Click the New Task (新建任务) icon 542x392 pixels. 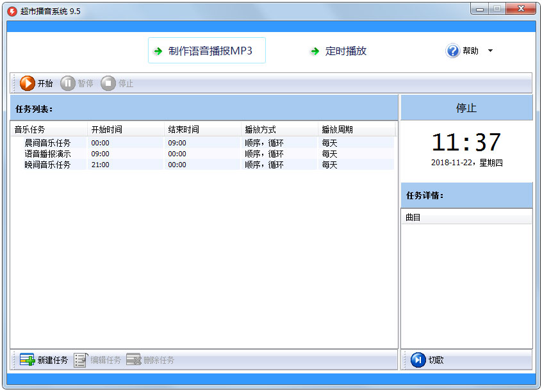coord(28,360)
